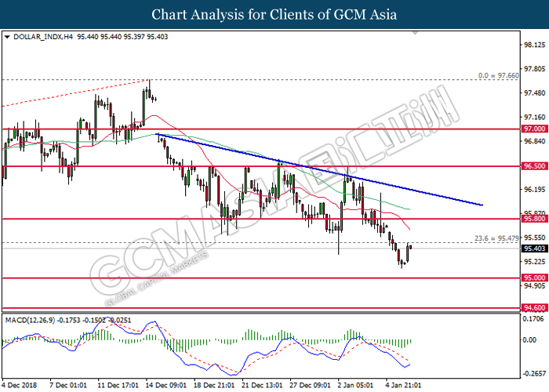Screen dimensions: 549x392
Task: Click the 27 Dec 09:01 time label
Action: point(310,385)
